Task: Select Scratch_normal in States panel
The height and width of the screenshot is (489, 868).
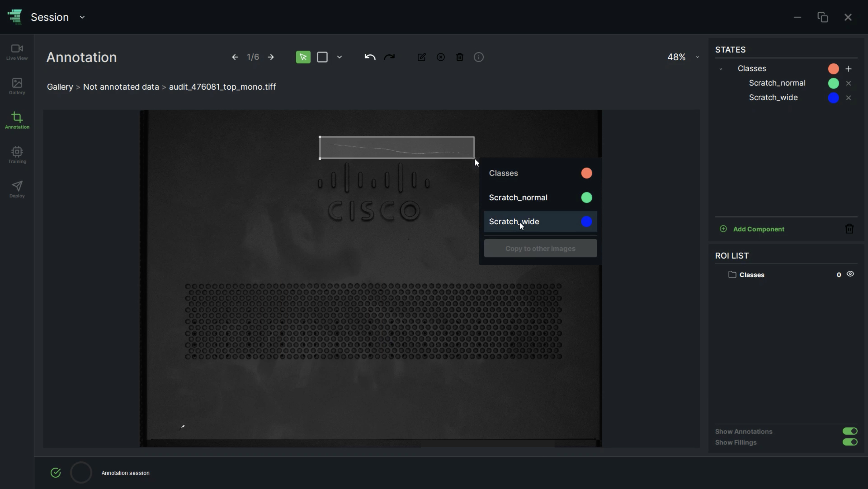Action: click(777, 83)
